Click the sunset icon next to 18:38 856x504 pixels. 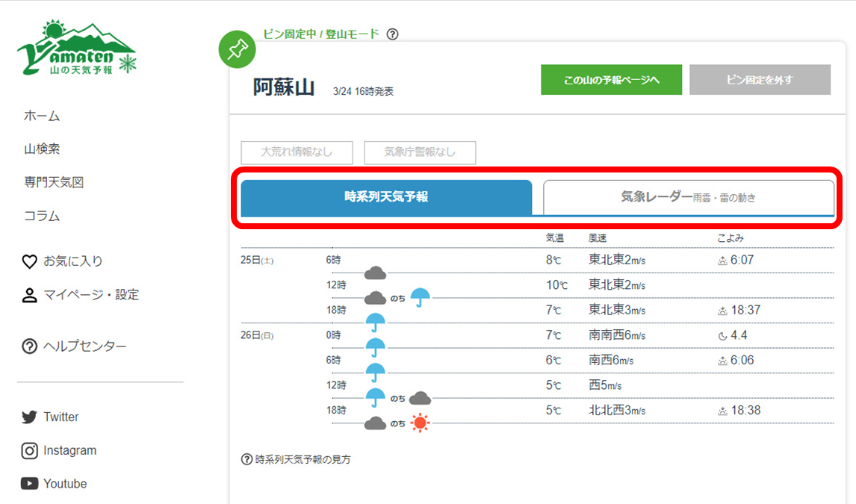(722, 411)
